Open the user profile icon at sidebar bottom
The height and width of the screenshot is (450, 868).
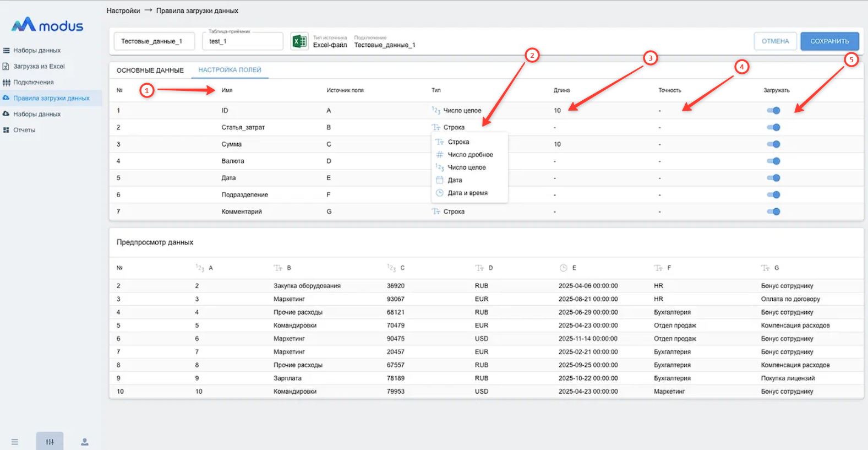[x=85, y=442]
